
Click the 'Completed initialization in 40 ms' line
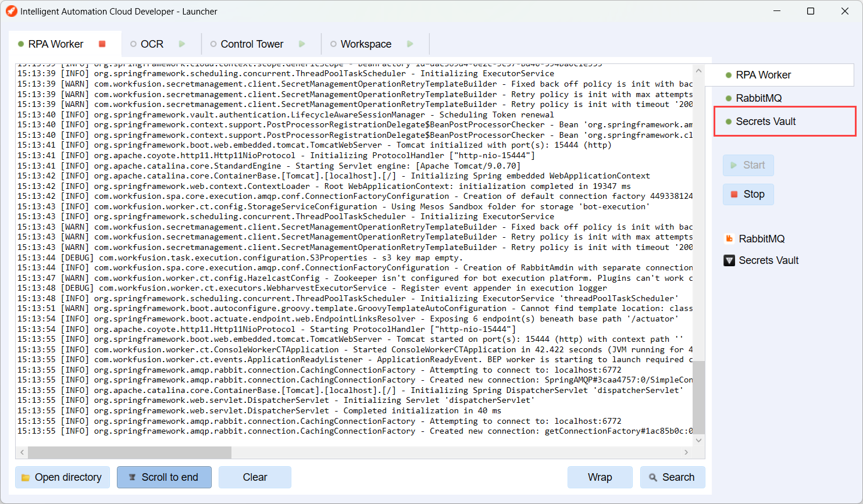(259, 411)
